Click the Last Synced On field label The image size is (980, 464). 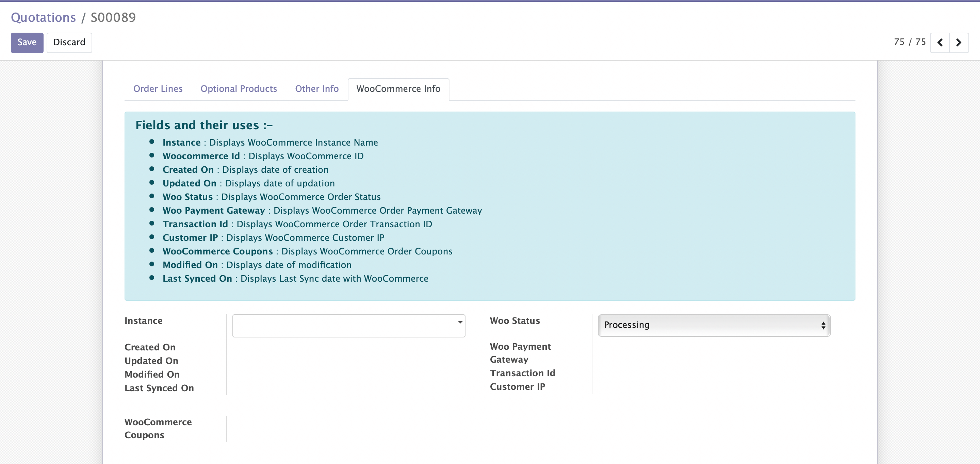(x=159, y=388)
